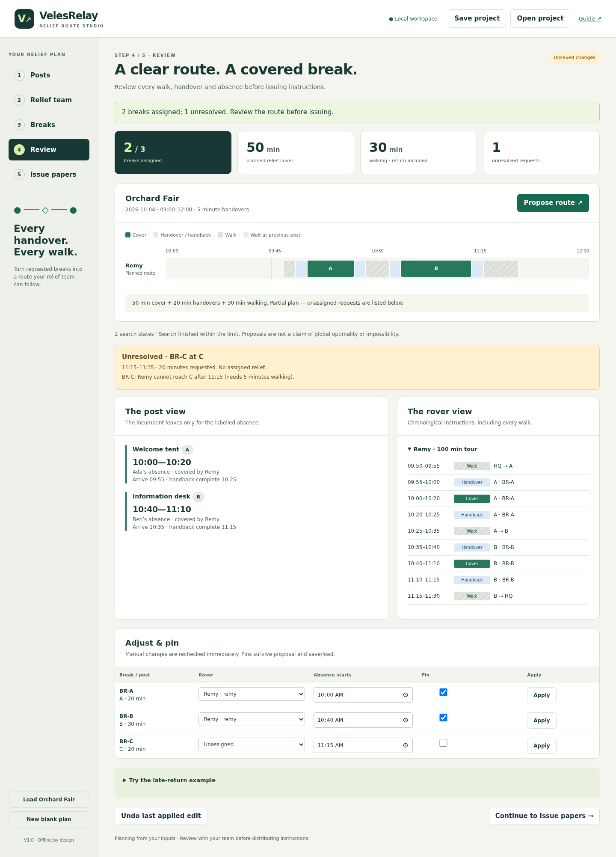Click the "Local workspace" status text
The height and width of the screenshot is (857, 616).
(x=413, y=19)
